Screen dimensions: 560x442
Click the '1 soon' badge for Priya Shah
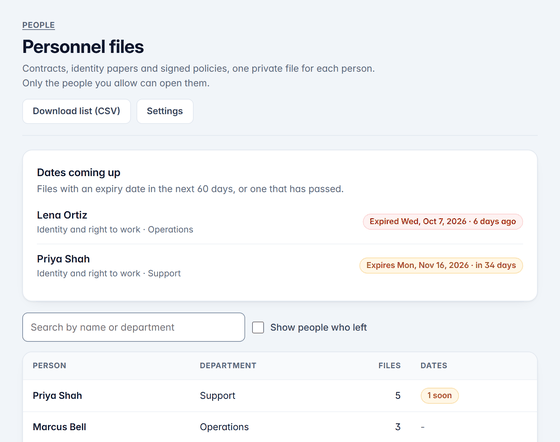point(440,396)
